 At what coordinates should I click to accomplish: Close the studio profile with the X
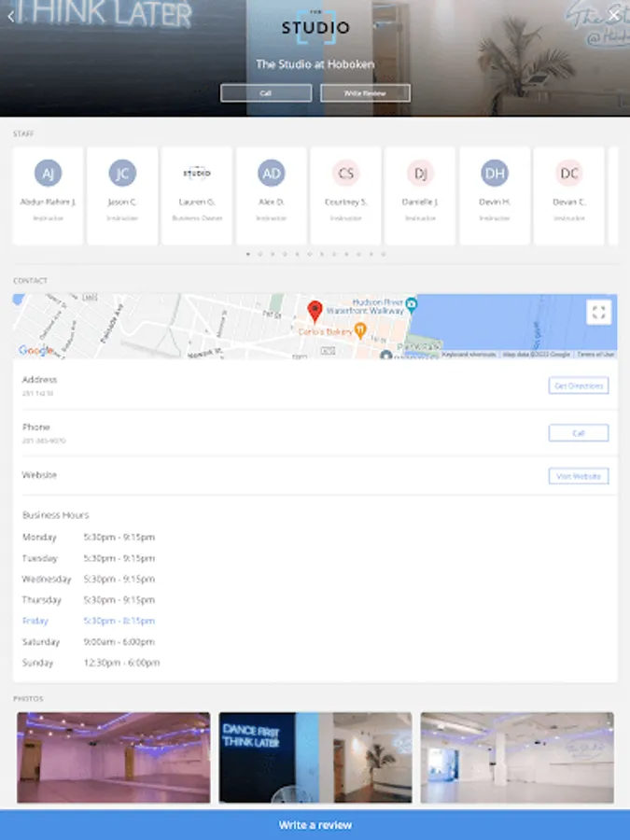click(x=614, y=16)
